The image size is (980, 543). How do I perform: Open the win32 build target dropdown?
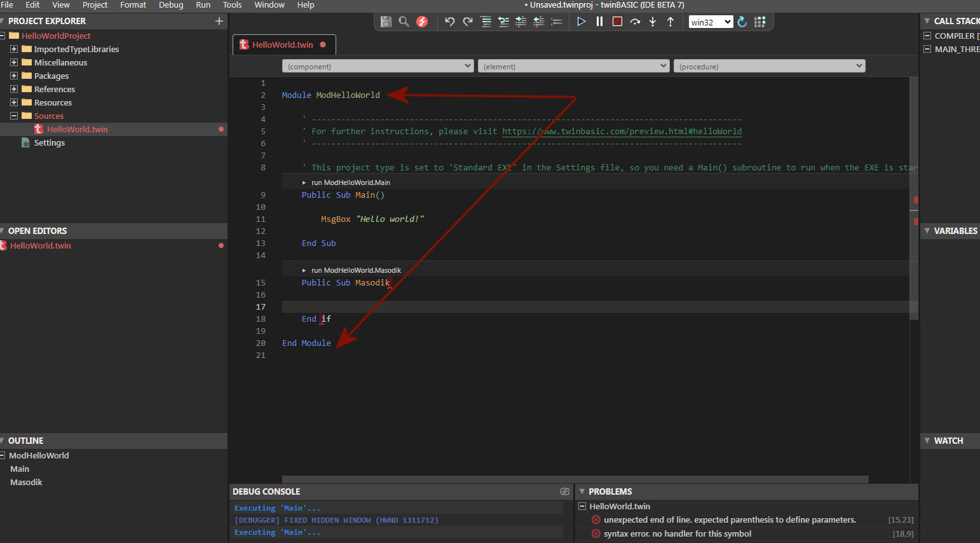[x=711, y=21]
